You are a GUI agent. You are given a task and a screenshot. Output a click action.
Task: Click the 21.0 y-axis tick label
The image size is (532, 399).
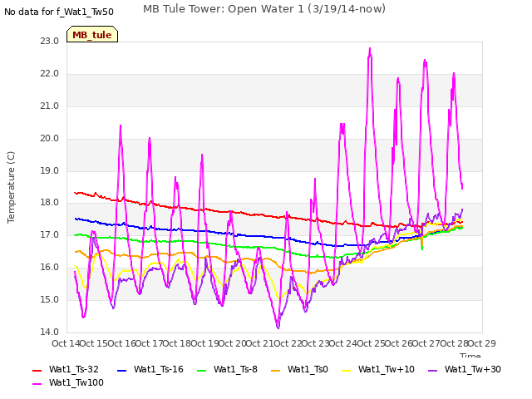pos(50,106)
